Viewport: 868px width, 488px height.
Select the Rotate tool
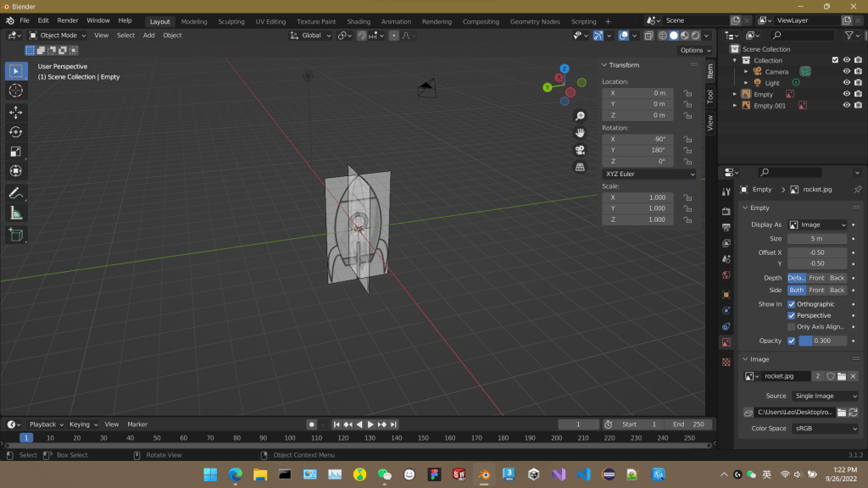click(x=16, y=131)
